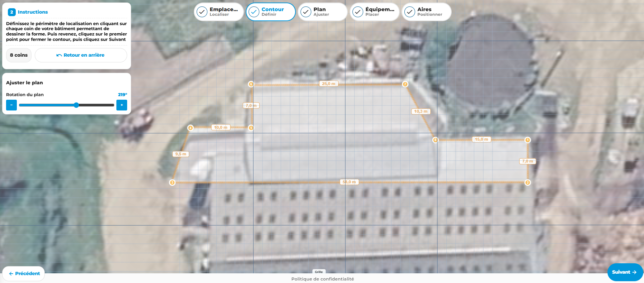
Task: Click the 7,0 m label between corners 1 and 2
Action: 528,161
